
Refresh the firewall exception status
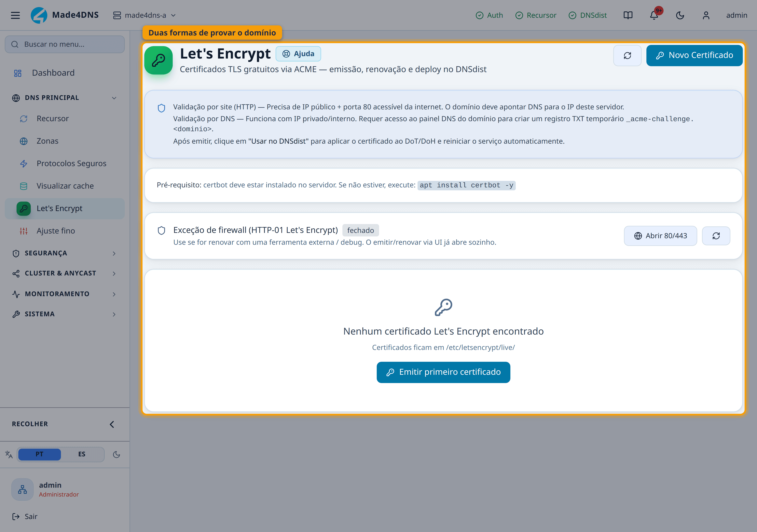[x=716, y=236]
